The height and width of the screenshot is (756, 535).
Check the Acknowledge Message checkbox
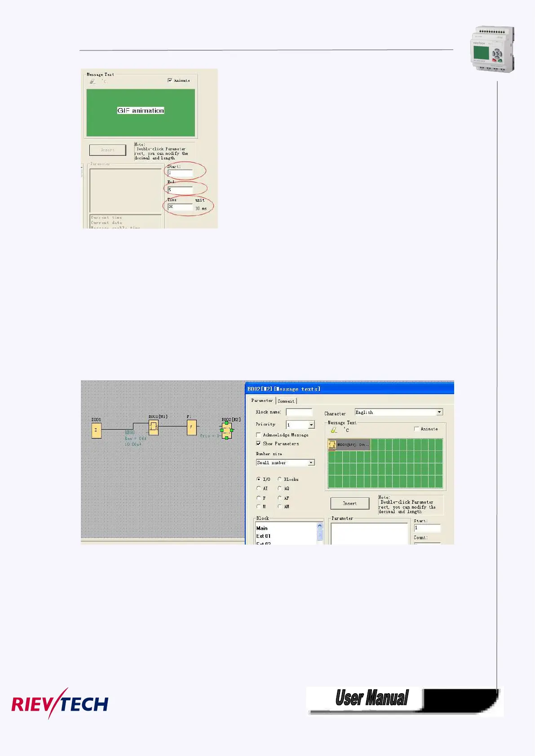coord(258,435)
